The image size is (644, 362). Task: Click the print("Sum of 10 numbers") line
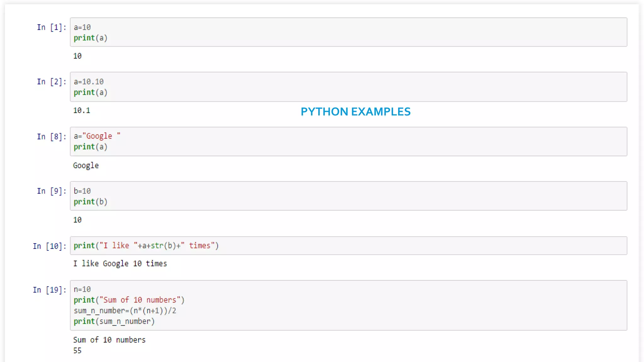129,300
